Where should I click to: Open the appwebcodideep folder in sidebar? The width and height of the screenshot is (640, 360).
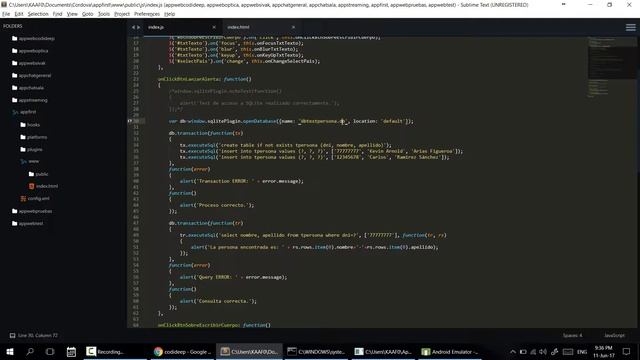click(x=33, y=38)
